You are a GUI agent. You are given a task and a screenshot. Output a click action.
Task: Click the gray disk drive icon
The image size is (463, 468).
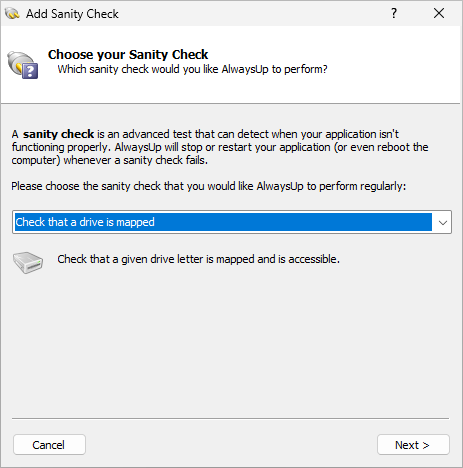pos(28,263)
